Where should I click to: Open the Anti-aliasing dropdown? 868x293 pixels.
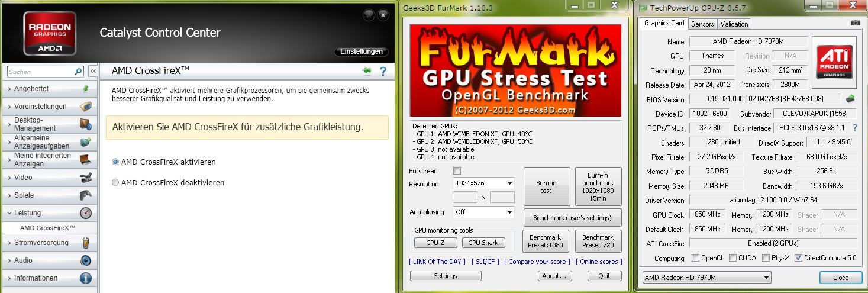coord(483,212)
